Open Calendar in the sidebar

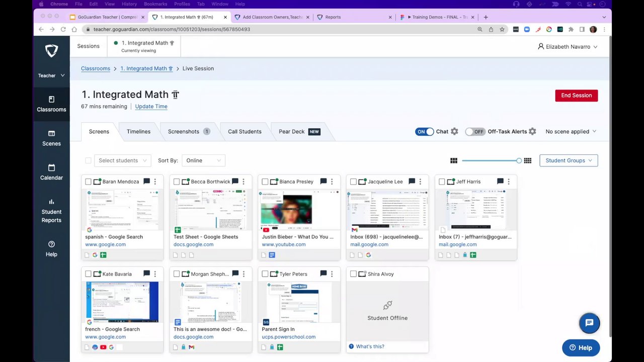(51, 172)
